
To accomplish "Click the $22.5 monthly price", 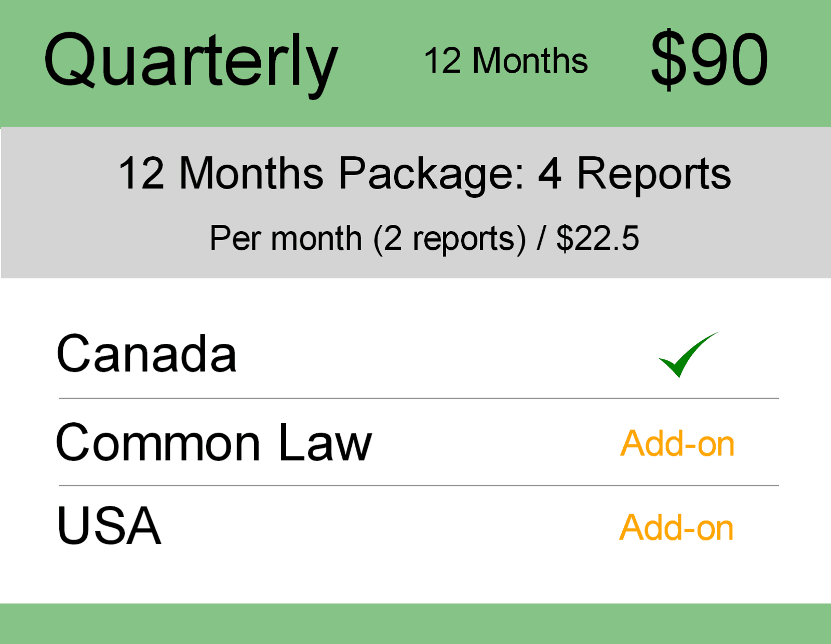I will [597, 239].
